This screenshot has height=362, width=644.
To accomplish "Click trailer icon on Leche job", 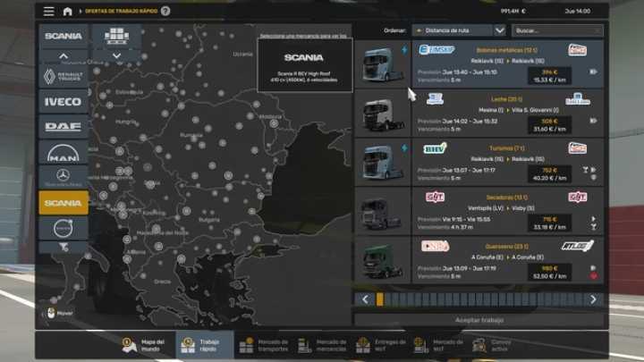I will tap(594, 121).
